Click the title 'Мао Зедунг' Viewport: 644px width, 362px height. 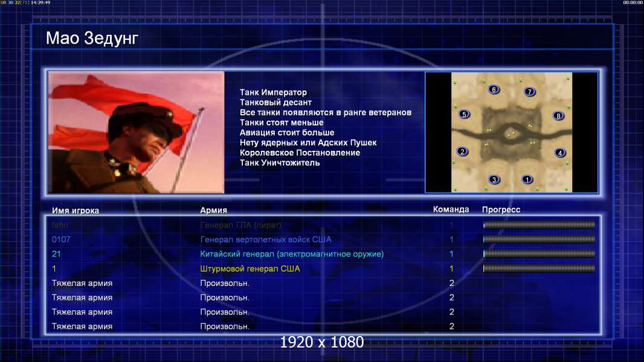coord(92,38)
